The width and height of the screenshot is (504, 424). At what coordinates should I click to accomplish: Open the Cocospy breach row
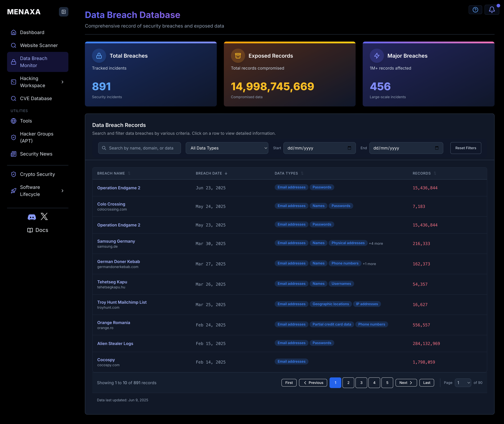point(289,362)
